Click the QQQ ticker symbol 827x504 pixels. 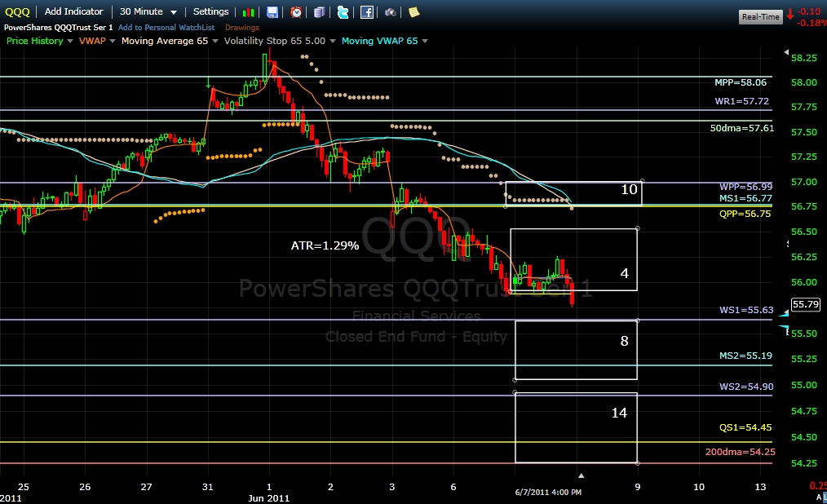point(17,11)
